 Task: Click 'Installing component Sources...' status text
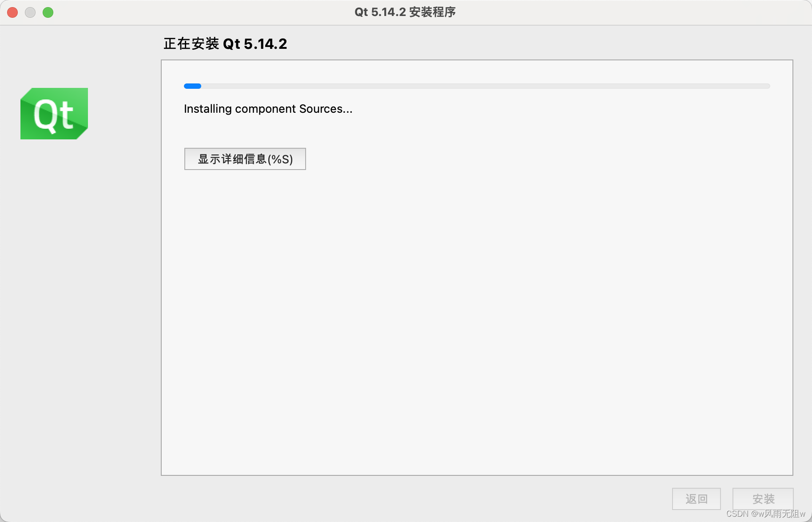268,109
